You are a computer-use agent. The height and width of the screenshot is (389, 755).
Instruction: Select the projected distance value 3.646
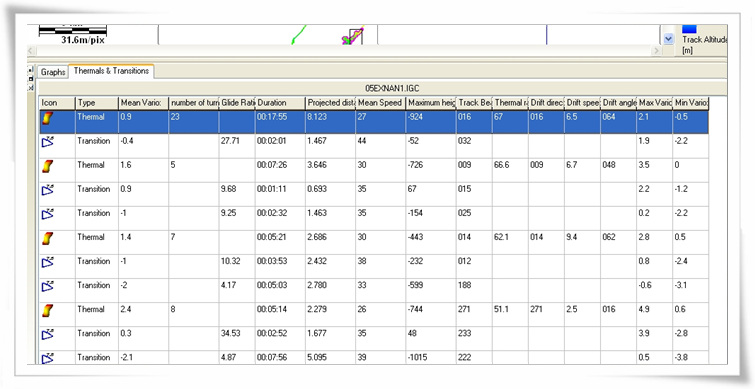click(x=316, y=165)
